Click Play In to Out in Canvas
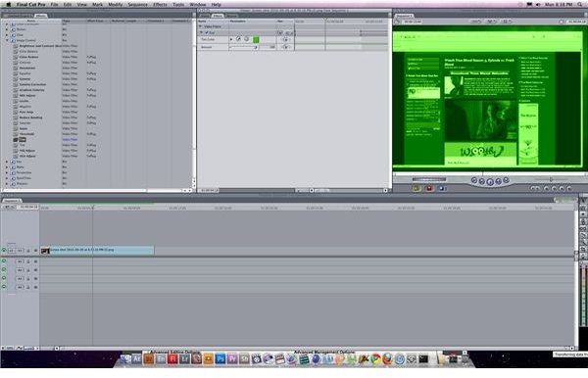Screen dimensions: 588x378 click(482, 181)
